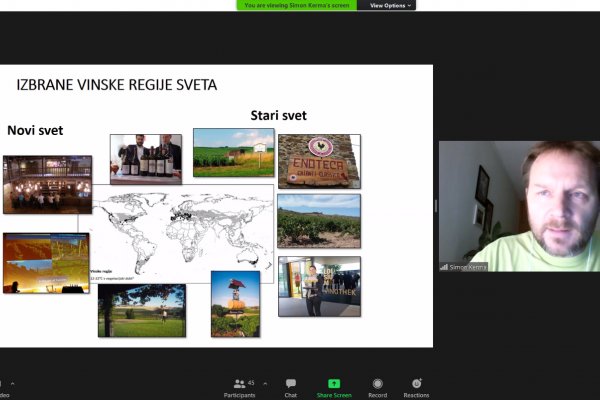Image resolution: width=600 pixels, height=400 pixels.
Task: Start recording with the Record button
Action: 377,386
